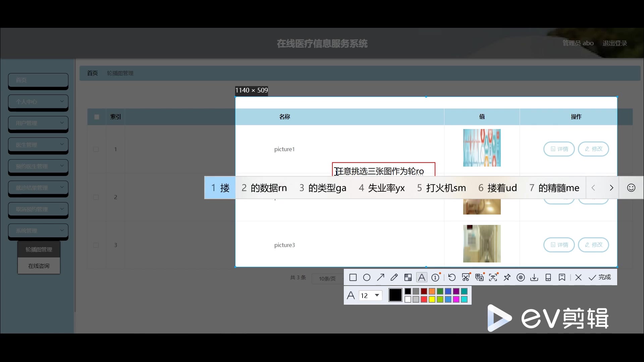Select the mosaic blur tool
The image size is (644, 362).
point(408,278)
